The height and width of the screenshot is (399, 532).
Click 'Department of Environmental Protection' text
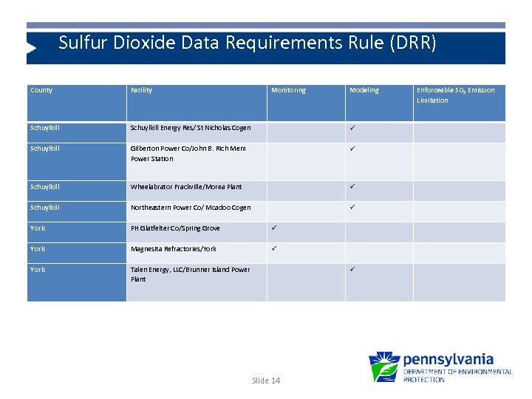pyautogui.click(x=457, y=375)
